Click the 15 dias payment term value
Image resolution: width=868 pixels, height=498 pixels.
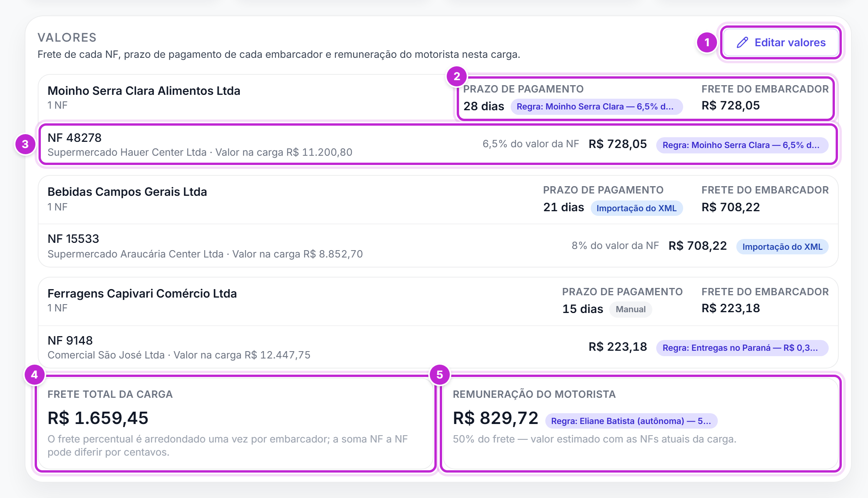click(x=583, y=309)
